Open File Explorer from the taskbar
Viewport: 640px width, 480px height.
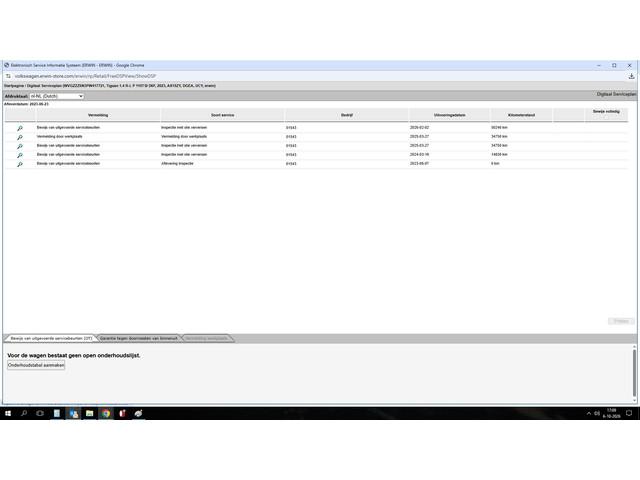pos(89,413)
